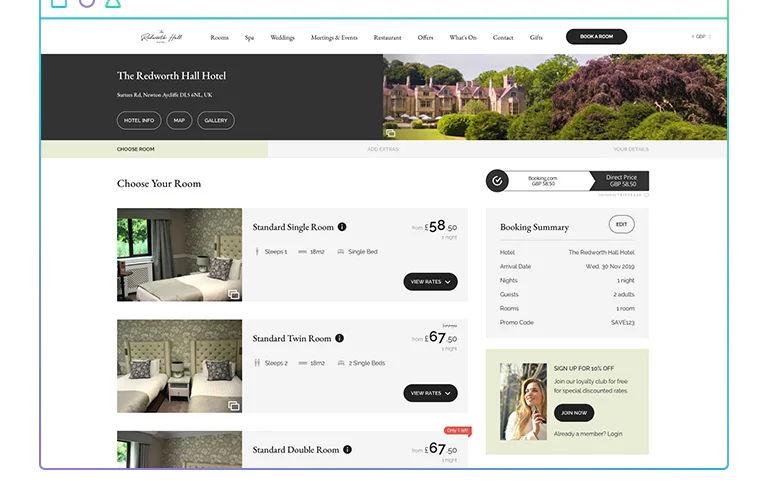Viewport: 768px width, 495px height.
Task: Click the hotel address text
Action: pos(165,95)
